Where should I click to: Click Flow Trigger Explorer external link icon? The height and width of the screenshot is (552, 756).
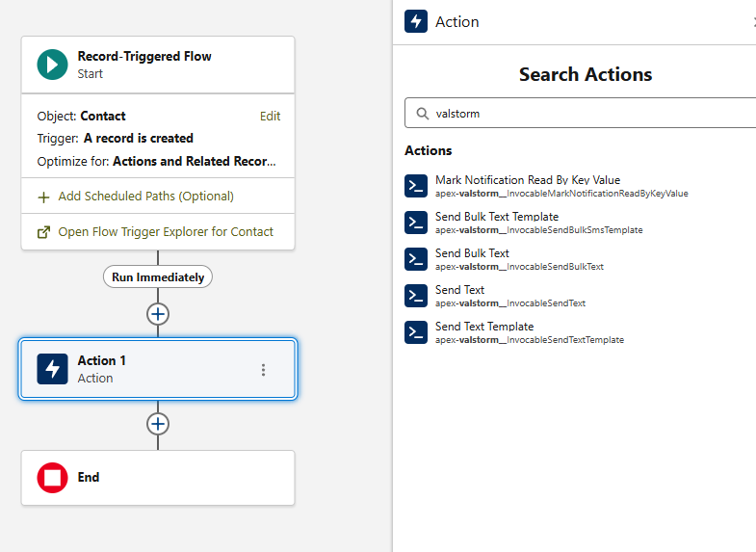point(43,232)
